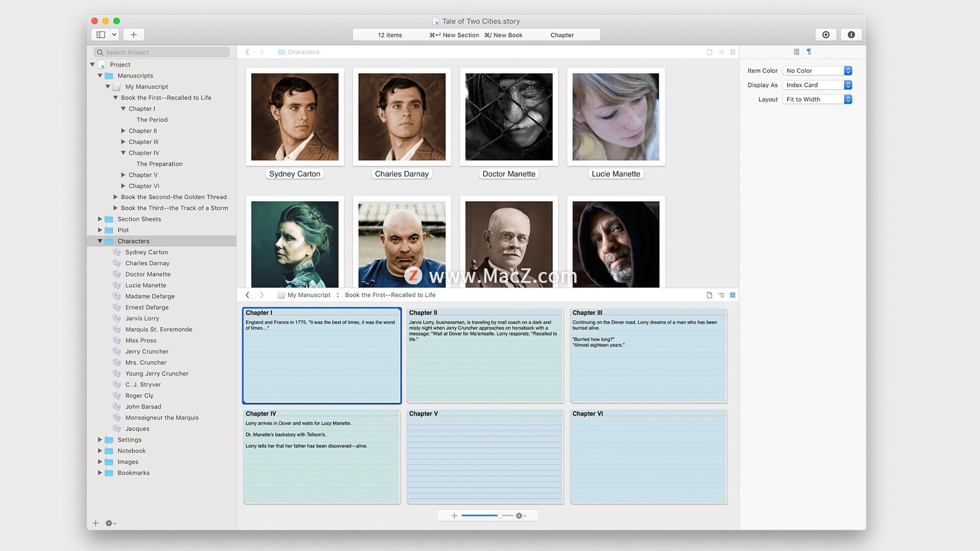Select Jarvis Lorry in the sidebar

142,318
